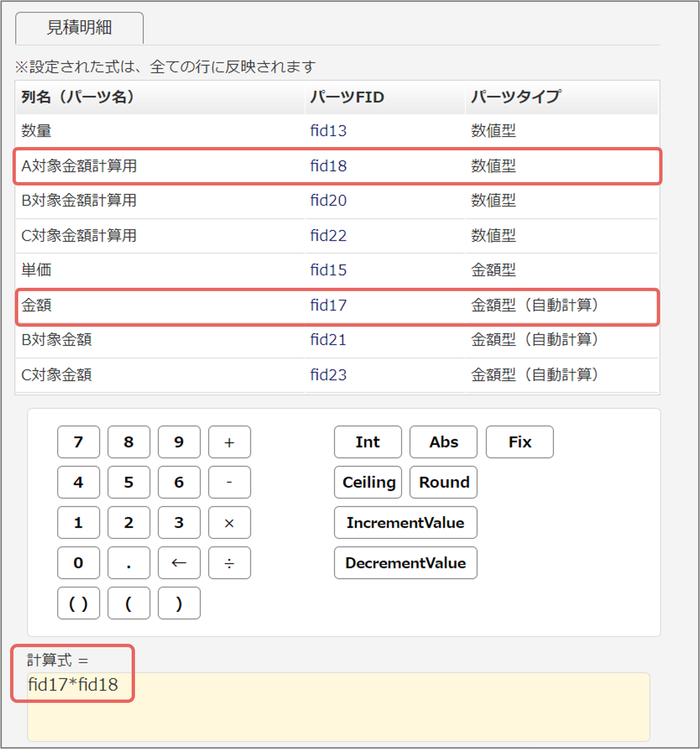Click the 単価 row name

pos(37,270)
